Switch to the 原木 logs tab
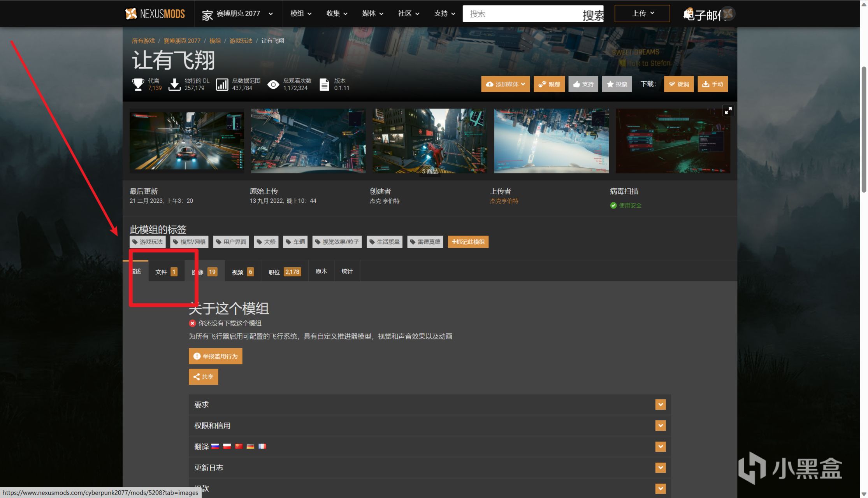 321,271
